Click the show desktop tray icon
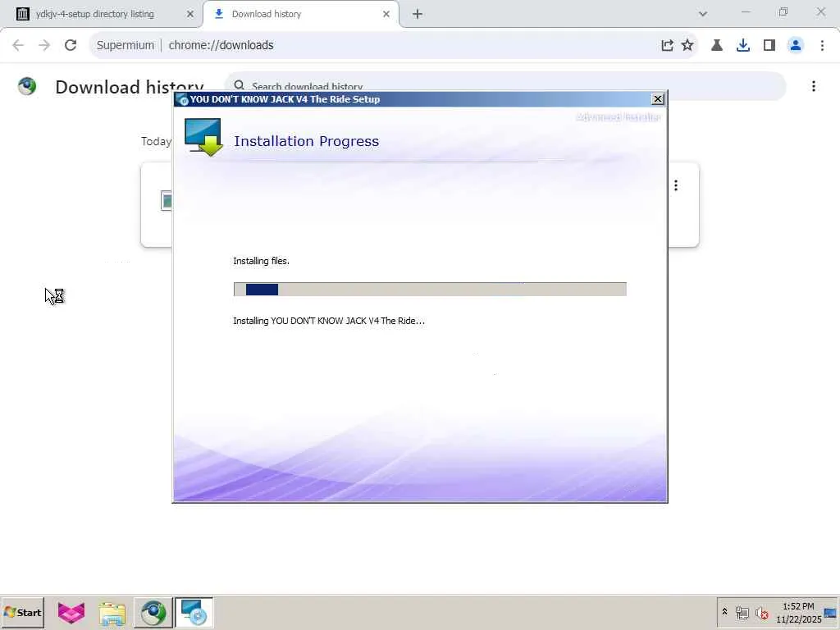The width and height of the screenshot is (840, 630). tap(830, 613)
